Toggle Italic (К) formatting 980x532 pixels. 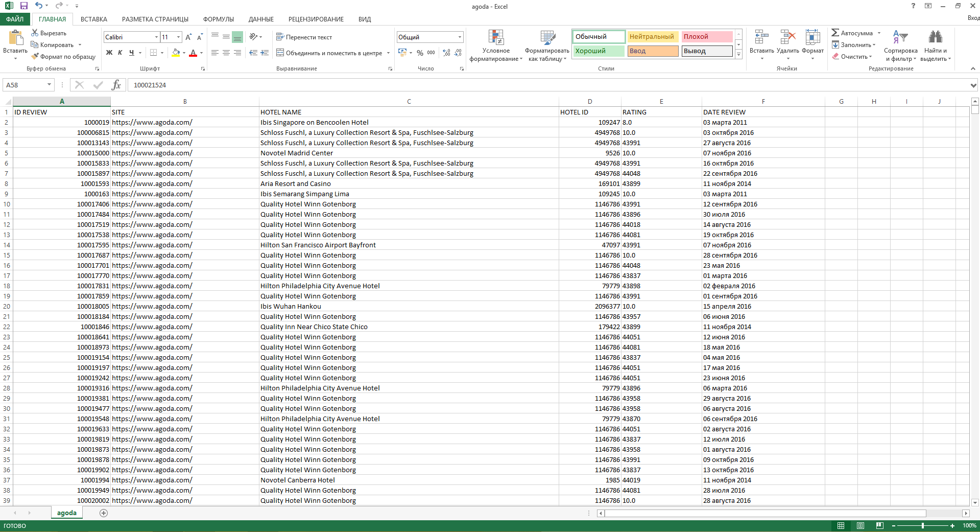coord(120,53)
